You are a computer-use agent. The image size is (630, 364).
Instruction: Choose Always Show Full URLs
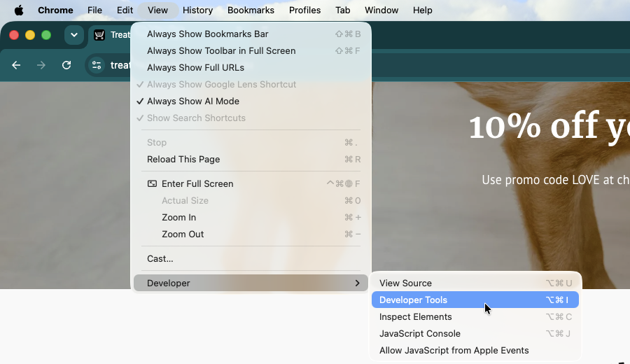pos(251,68)
